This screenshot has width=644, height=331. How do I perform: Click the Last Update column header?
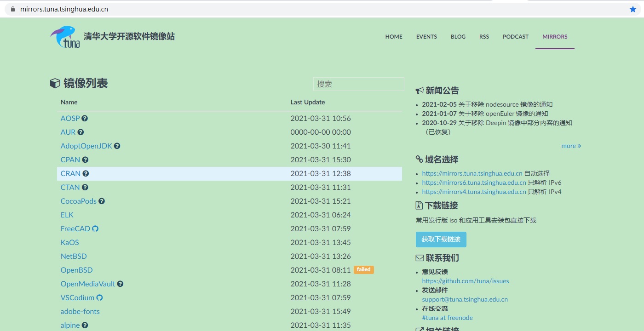308,102
